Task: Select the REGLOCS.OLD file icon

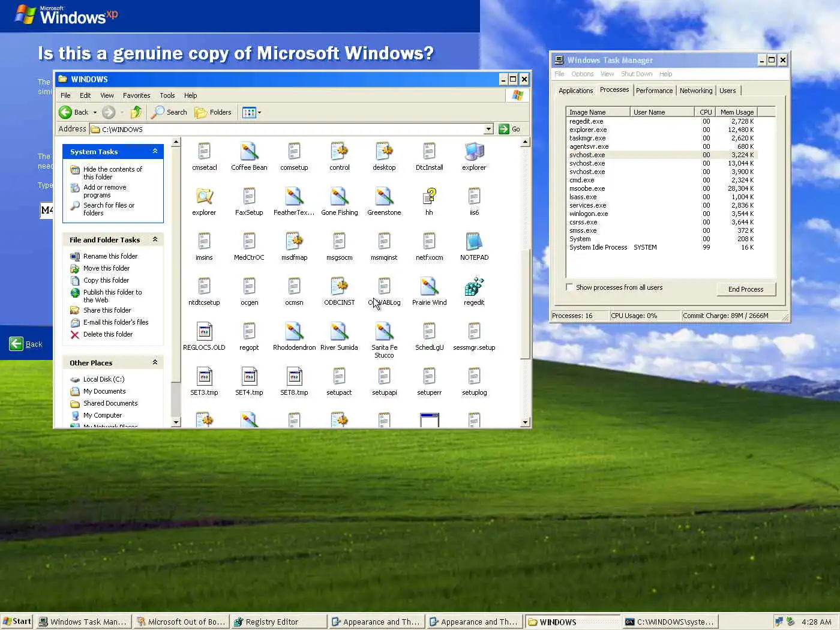Action: coord(204,331)
